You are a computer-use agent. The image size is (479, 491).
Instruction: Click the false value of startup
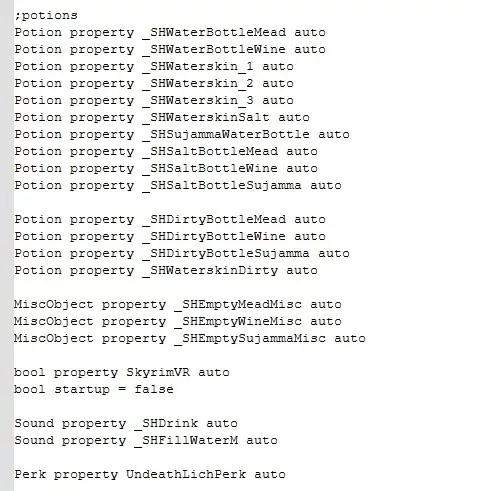tap(154, 390)
